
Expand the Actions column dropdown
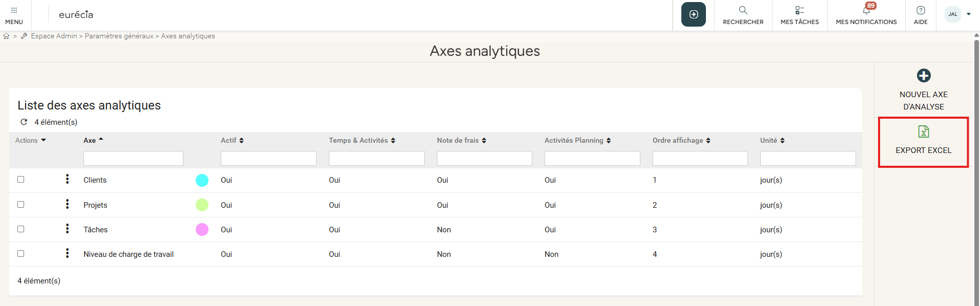pyautogui.click(x=31, y=140)
